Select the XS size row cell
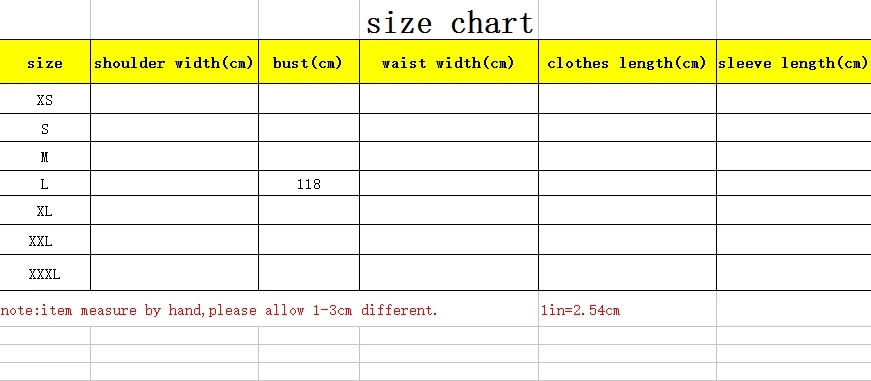Screen dimensions: 871x381 (45, 99)
